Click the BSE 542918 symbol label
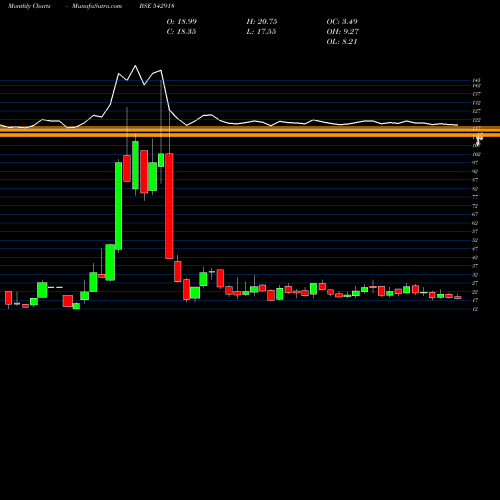This screenshot has height=500, width=500. tap(157, 6)
